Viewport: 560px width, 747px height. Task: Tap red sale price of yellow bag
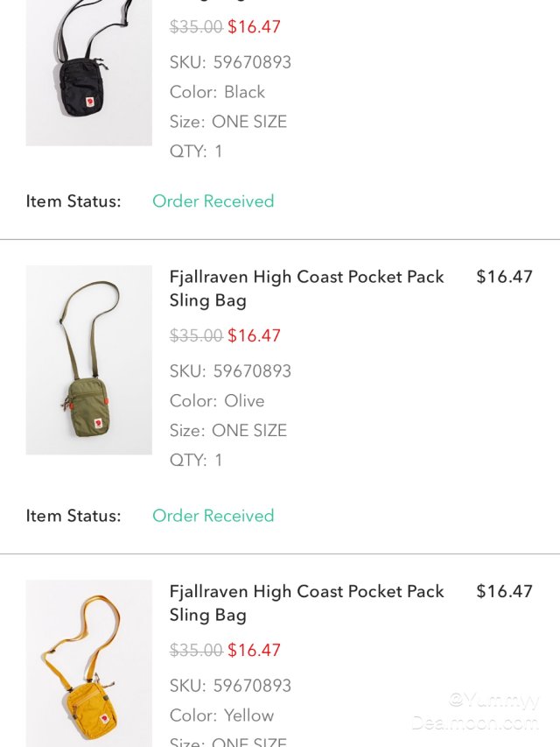coord(254,650)
